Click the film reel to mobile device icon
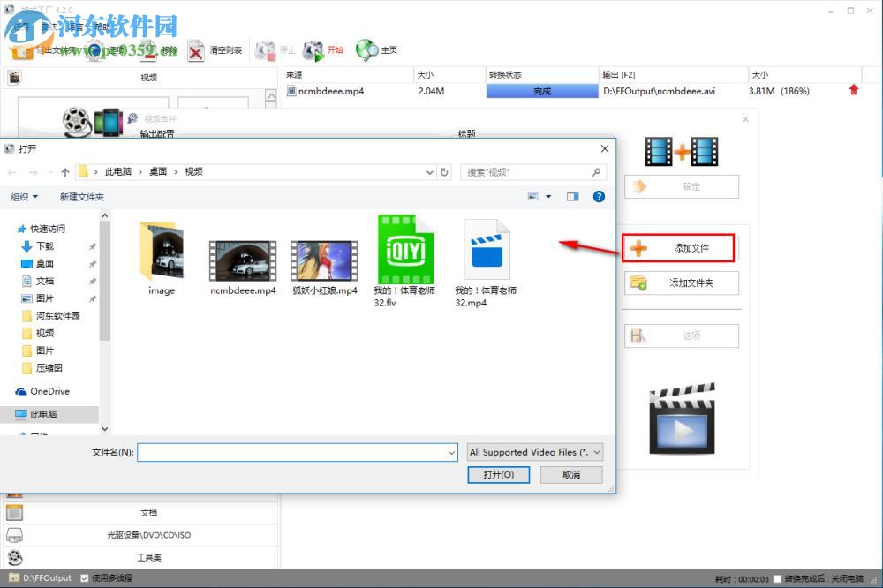The width and height of the screenshot is (883, 588). click(x=93, y=122)
